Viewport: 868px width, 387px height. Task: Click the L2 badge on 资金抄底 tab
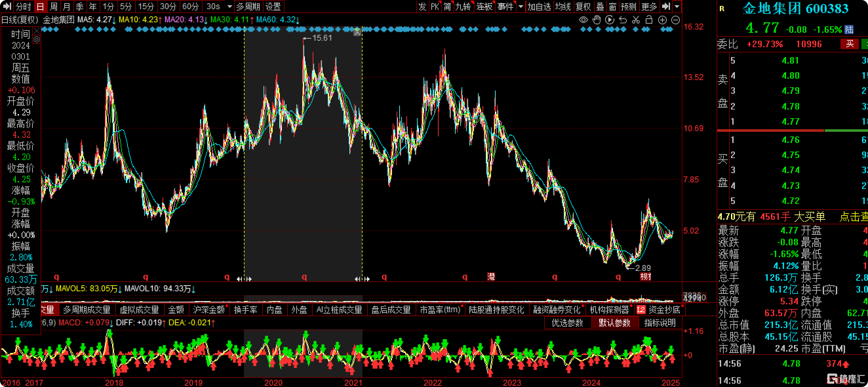pyautogui.click(x=641, y=310)
